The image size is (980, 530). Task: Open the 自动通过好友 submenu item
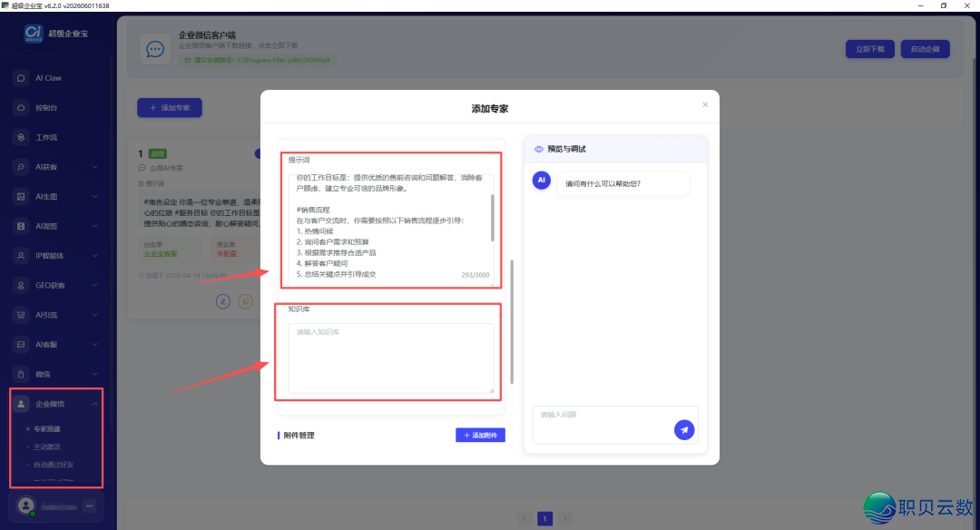[54, 465]
